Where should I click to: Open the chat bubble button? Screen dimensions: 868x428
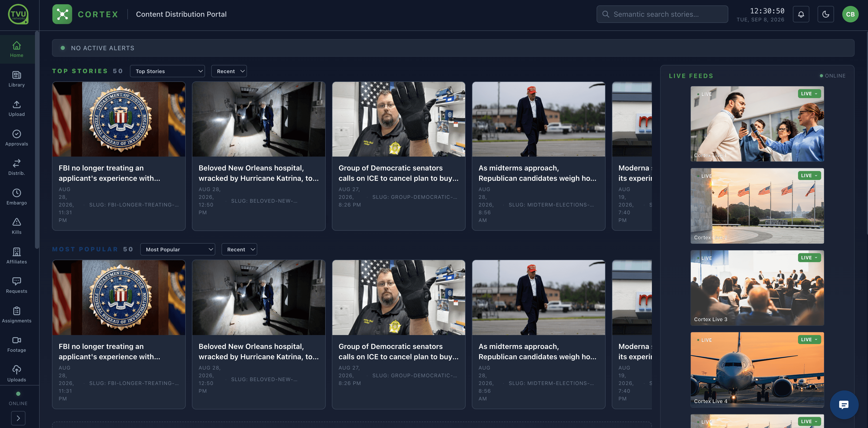tap(844, 405)
